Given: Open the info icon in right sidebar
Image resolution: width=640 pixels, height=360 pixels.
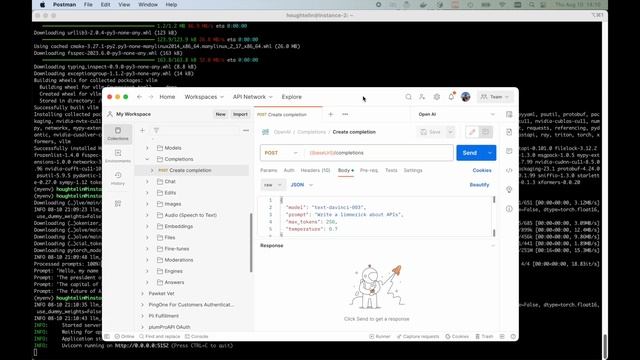Looking at the screenshot, I should [509, 209].
